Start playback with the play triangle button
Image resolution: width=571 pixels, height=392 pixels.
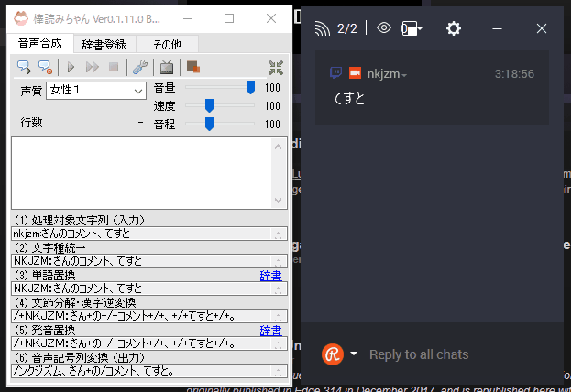point(71,68)
